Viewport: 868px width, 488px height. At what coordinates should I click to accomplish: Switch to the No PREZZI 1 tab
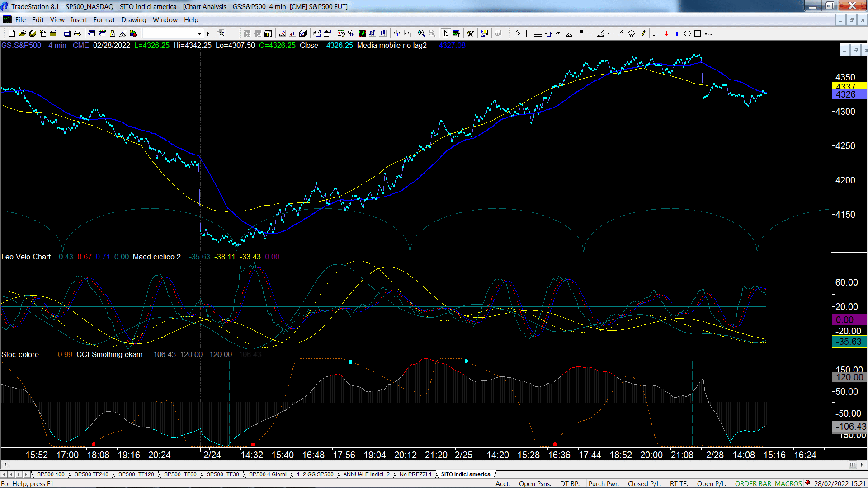pos(415,474)
